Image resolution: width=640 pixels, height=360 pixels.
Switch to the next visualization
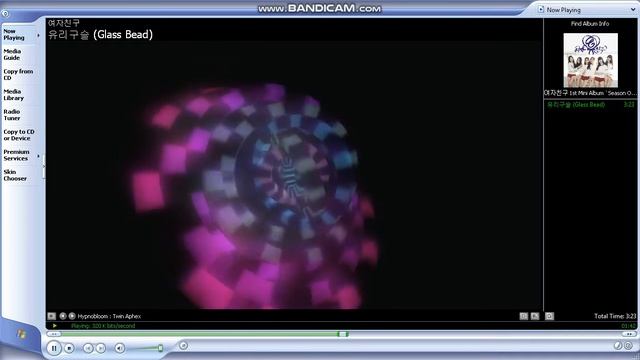(72, 316)
